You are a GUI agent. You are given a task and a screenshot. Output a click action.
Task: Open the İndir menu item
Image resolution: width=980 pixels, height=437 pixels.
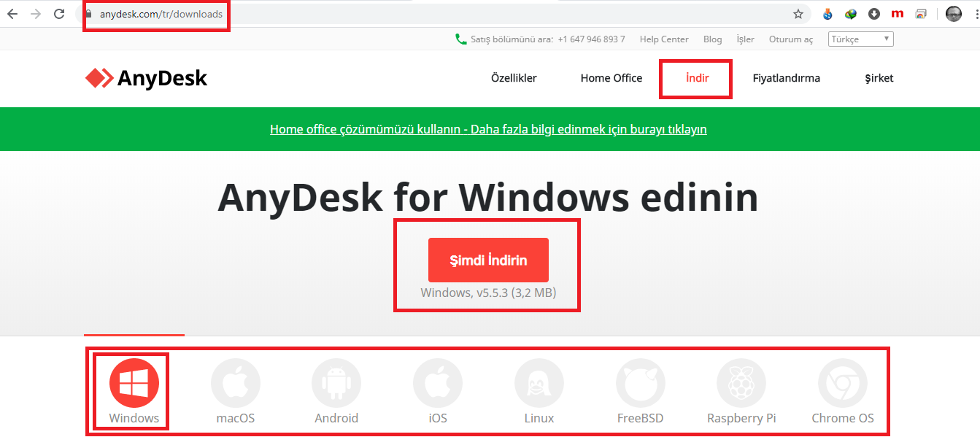[x=698, y=78]
